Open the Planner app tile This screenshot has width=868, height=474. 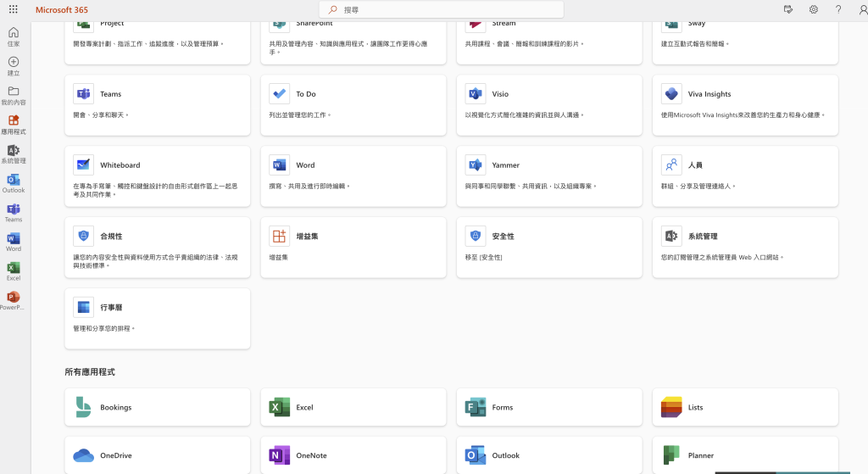pyautogui.click(x=745, y=455)
